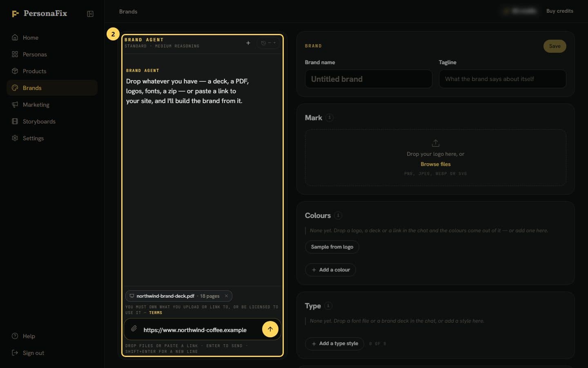The height and width of the screenshot is (368, 588).
Task: Click the Home icon in the sidebar
Action: click(x=15, y=38)
